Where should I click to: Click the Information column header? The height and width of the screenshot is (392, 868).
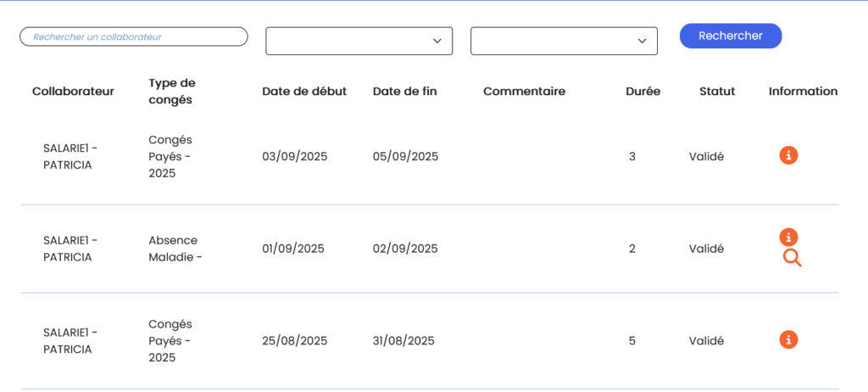tap(803, 92)
